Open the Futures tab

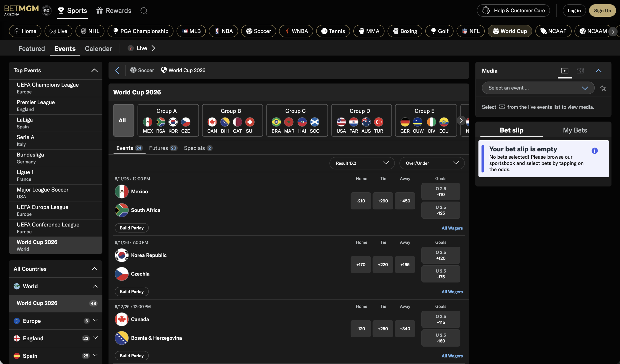click(163, 148)
